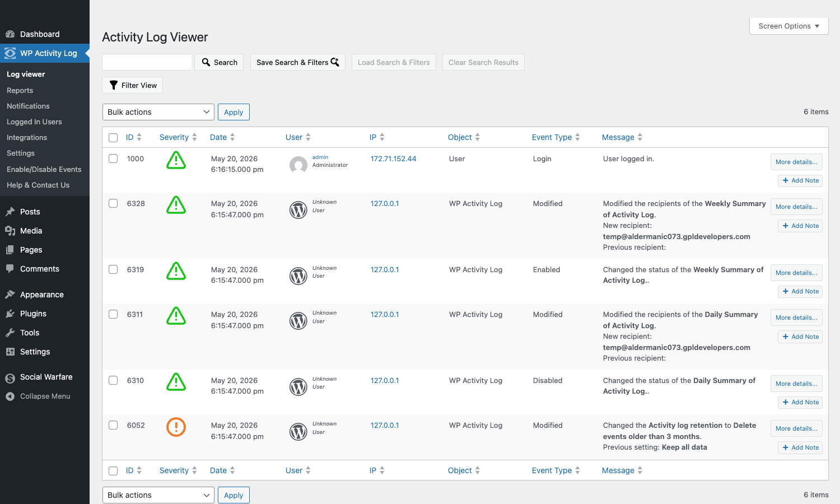The height and width of the screenshot is (504, 840).
Task: Click the Comments bubble icon
Action: coord(10,269)
